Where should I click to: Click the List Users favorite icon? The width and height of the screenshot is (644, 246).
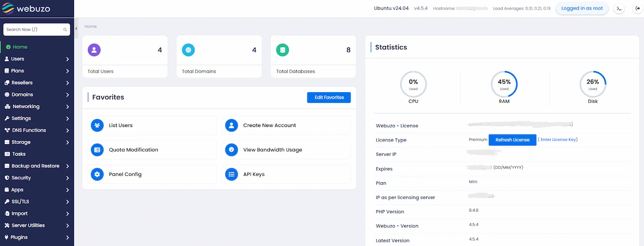(x=97, y=125)
